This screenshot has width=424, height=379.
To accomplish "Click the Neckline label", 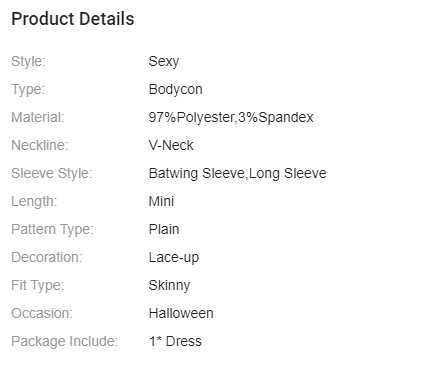I will (x=40, y=145).
